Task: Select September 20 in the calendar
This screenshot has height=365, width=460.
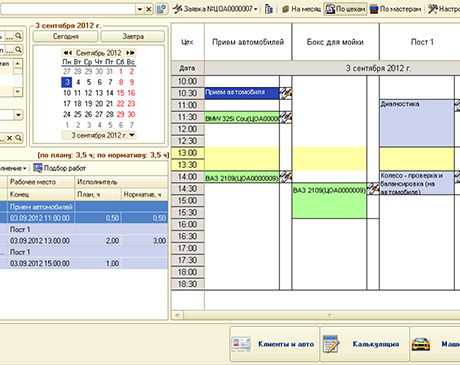Action: coord(99,104)
